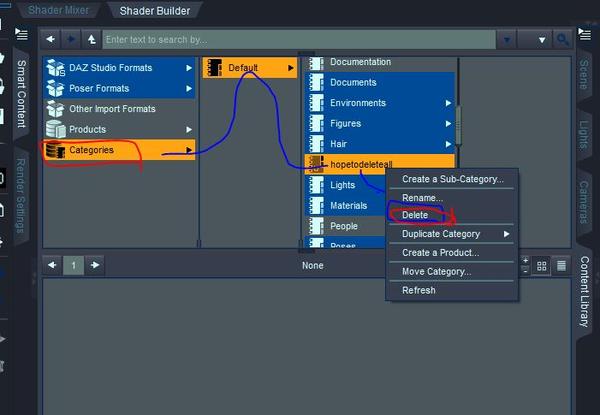This screenshot has height=415, width=600.
Task: Switch to the Shader Builder tab
Action: coord(155,11)
